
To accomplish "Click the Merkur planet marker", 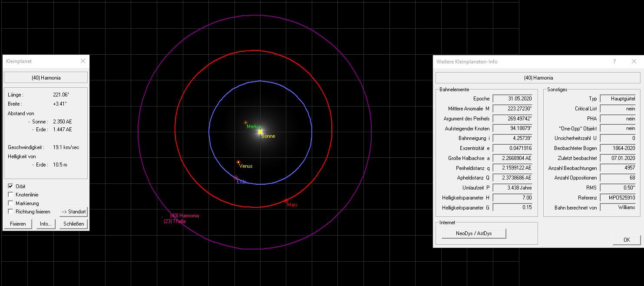I will coord(246,123).
